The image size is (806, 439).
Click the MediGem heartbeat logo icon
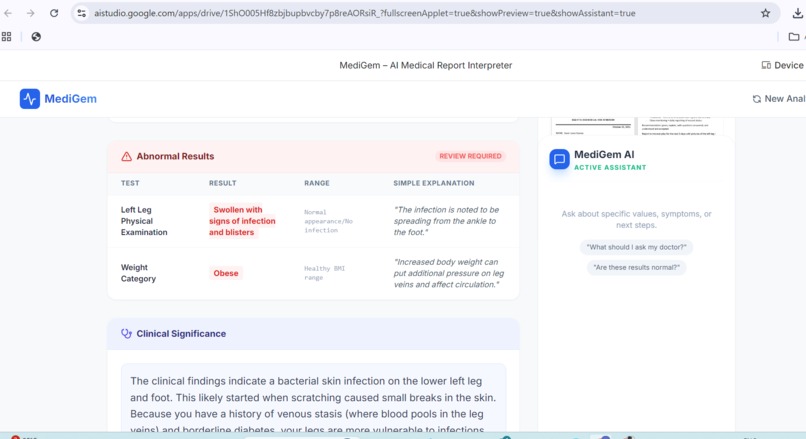[30, 99]
